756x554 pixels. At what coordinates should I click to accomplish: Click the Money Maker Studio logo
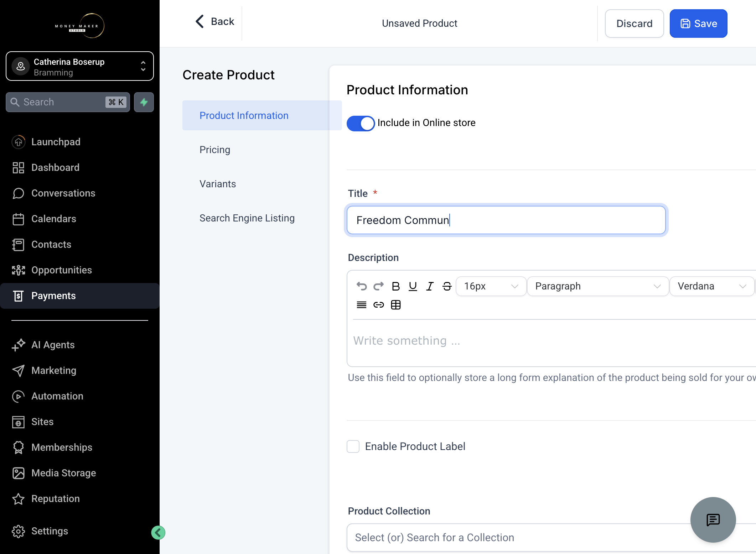click(80, 26)
